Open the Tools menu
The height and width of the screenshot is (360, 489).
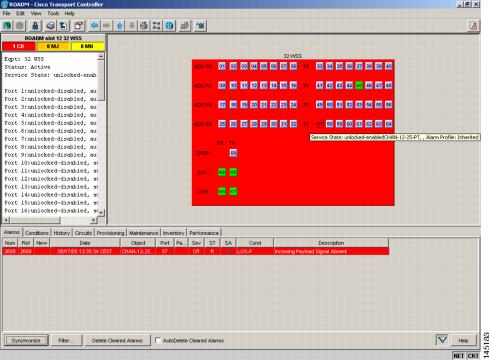tap(53, 13)
